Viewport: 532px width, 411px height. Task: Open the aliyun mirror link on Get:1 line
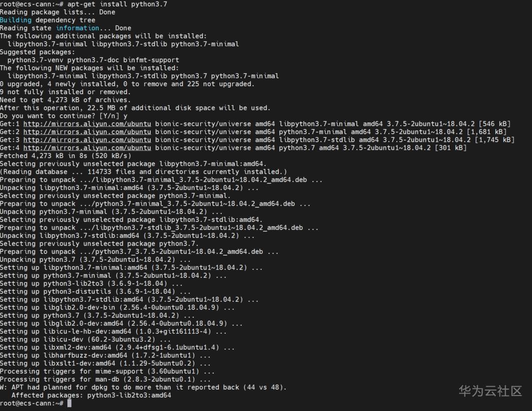click(87, 124)
